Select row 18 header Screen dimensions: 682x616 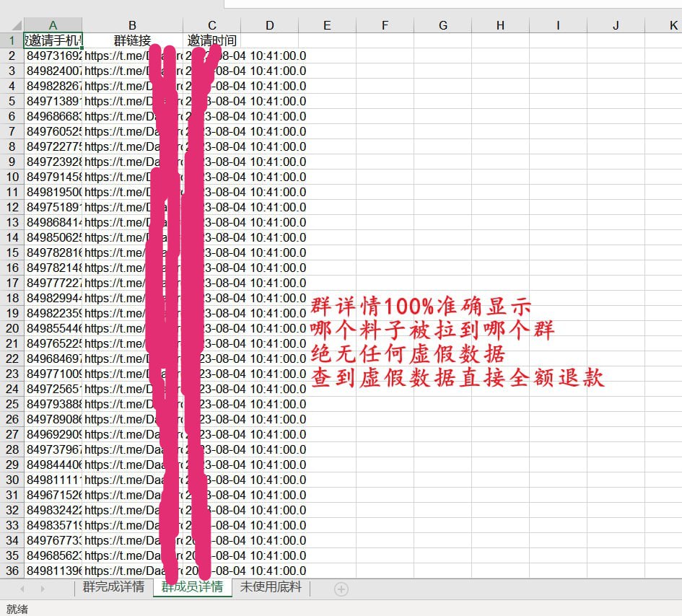tap(12, 298)
